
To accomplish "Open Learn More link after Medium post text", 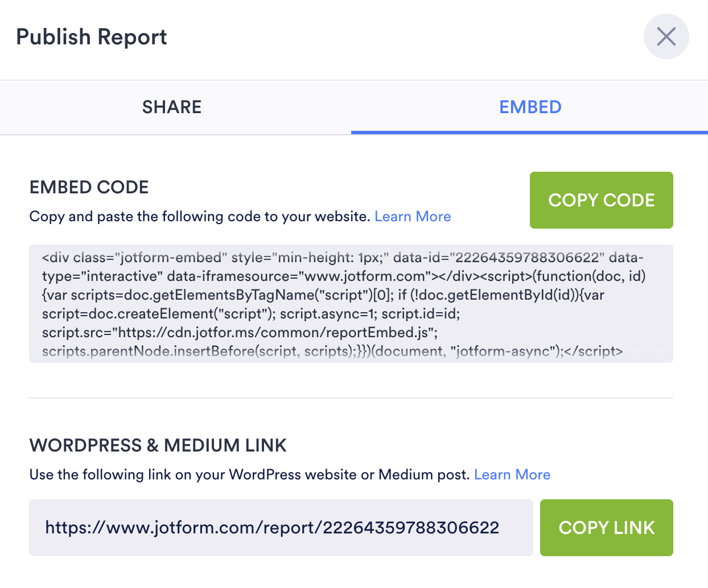I will (512, 475).
